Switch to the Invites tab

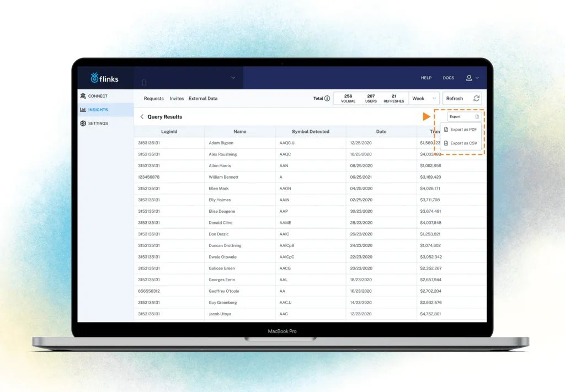tap(177, 99)
